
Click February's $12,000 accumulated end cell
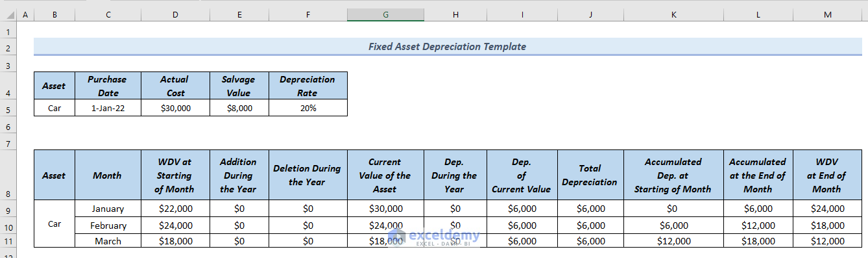[758, 226]
